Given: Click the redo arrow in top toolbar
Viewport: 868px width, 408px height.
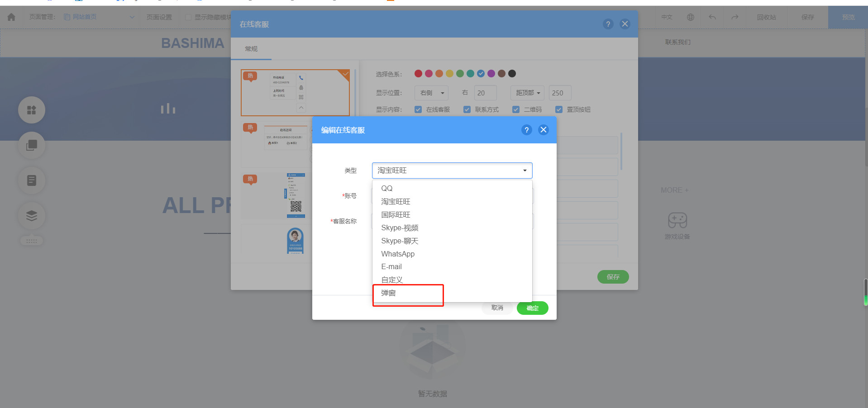Looking at the screenshot, I should [x=734, y=17].
